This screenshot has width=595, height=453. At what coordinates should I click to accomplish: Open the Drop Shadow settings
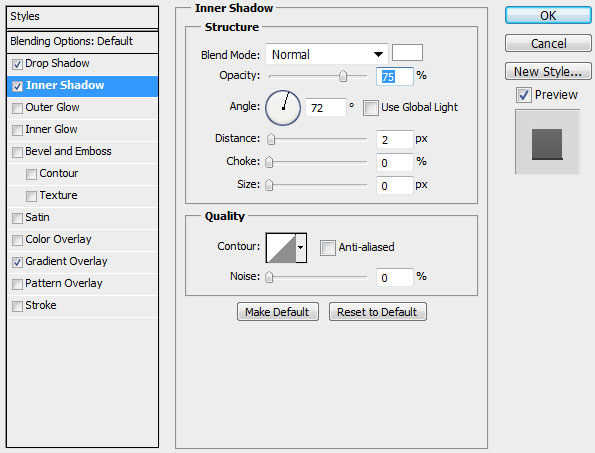point(57,63)
